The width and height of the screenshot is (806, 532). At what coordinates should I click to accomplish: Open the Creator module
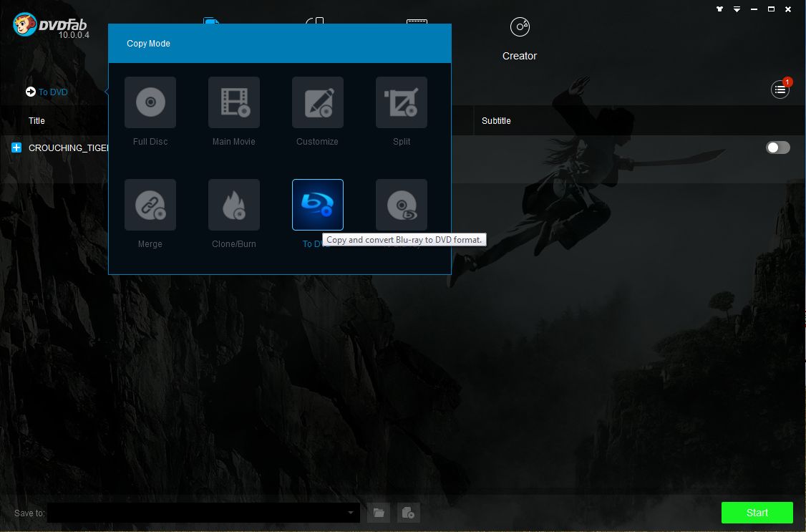point(520,39)
